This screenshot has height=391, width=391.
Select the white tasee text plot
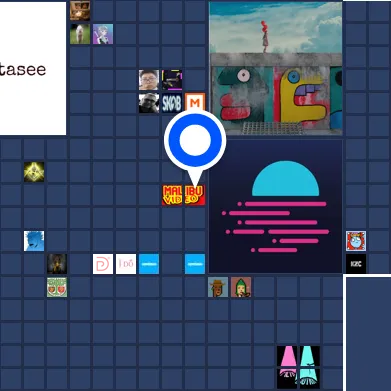pyautogui.click(x=33, y=68)
